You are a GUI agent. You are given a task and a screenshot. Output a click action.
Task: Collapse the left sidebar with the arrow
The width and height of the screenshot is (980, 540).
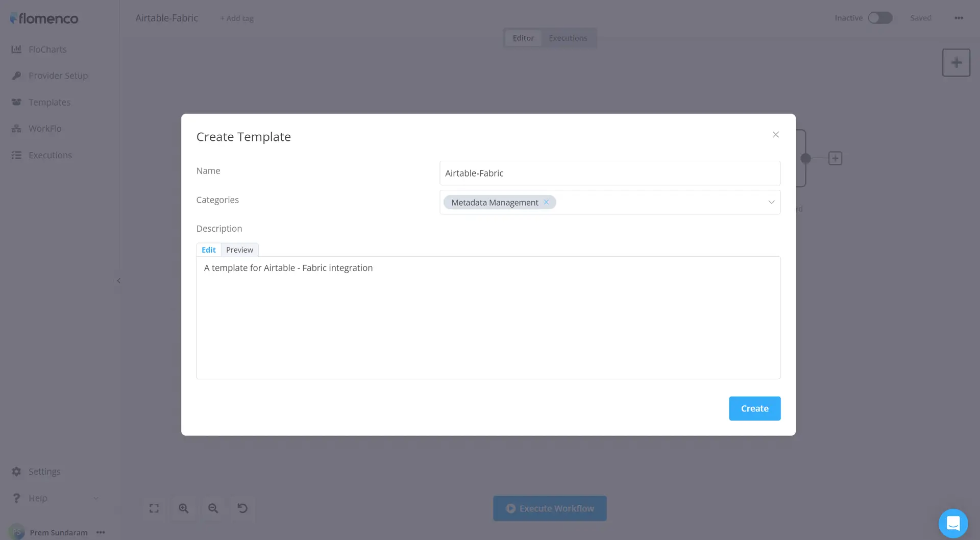point(118,281)
